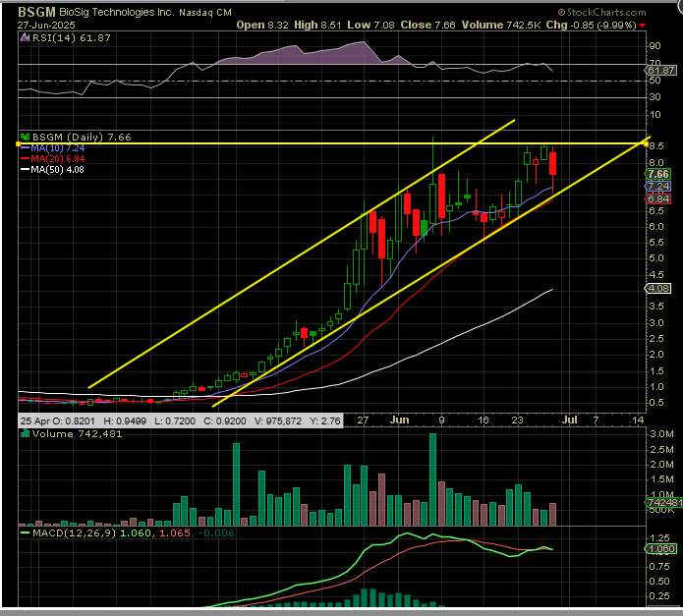
Task: Click the MA(20) 6.84 legend text
Action: [58, 159]
